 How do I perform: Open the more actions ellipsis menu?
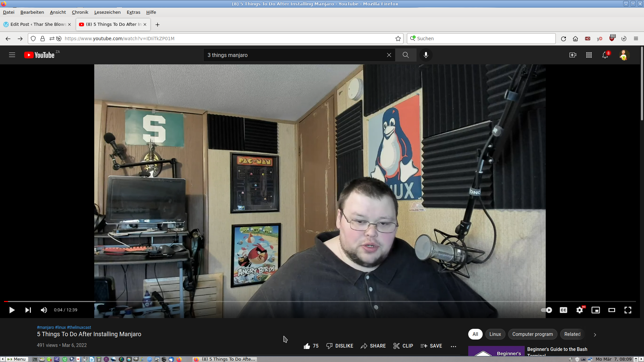point(453,346)
